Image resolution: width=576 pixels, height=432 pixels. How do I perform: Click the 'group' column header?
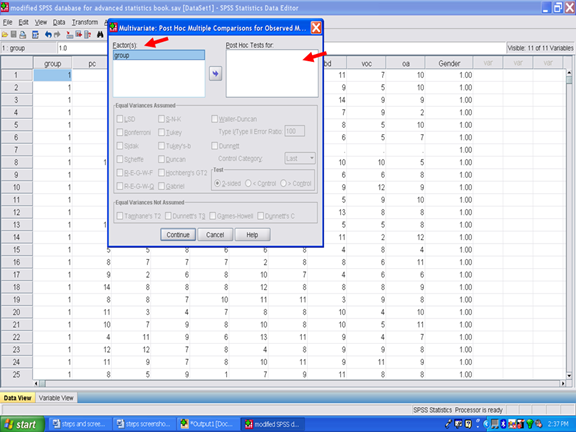[53, 64]
